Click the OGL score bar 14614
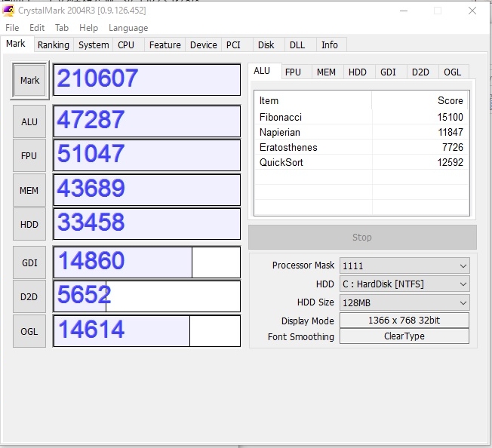Screen dimensions: 492x448 pos(147,331)
